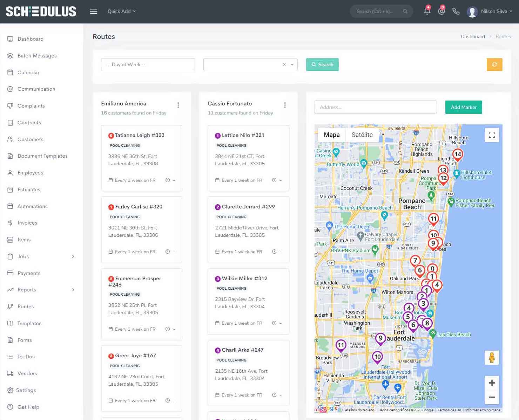Open options menu for Cássio Fortunato
Image resolution: width=519 pixels, height=420 pixels.
point(285,105)
